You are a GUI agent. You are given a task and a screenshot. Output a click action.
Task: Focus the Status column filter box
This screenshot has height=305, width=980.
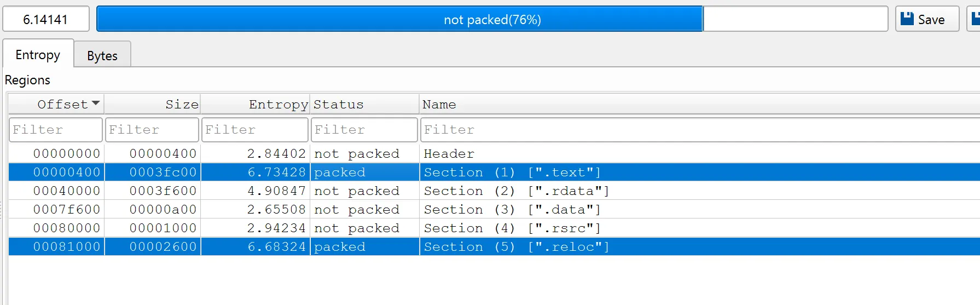click(x=364, y=130)
